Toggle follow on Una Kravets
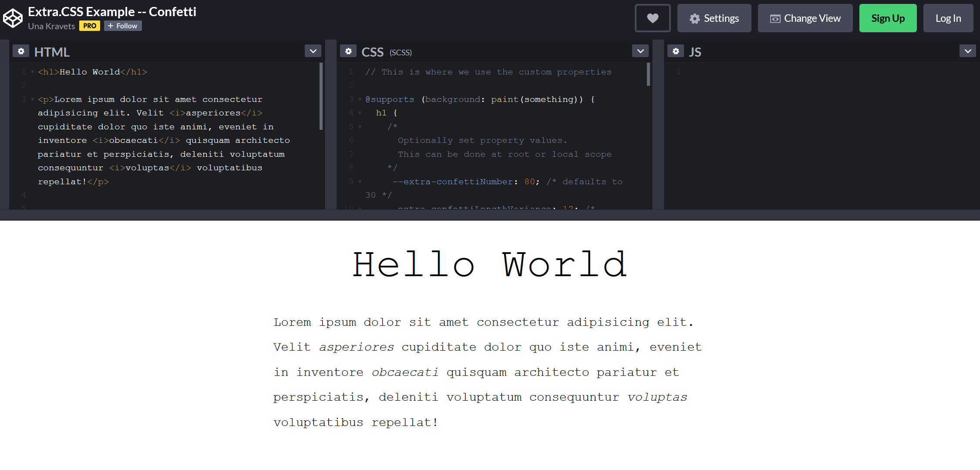The image size is (980, 470). pyautogui.click(x=123, y=26)
